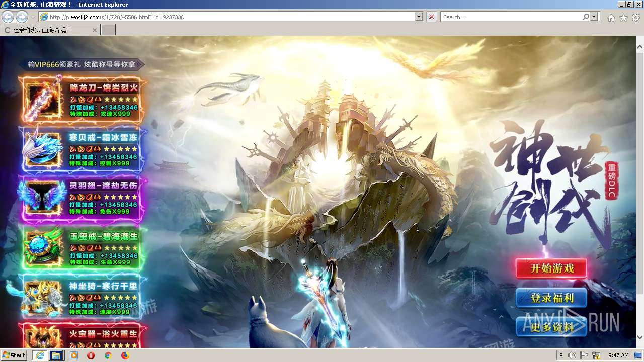
Task: Click the 降龙刀-熔岩烈火 title text
Action: click(x=104, y=87)
